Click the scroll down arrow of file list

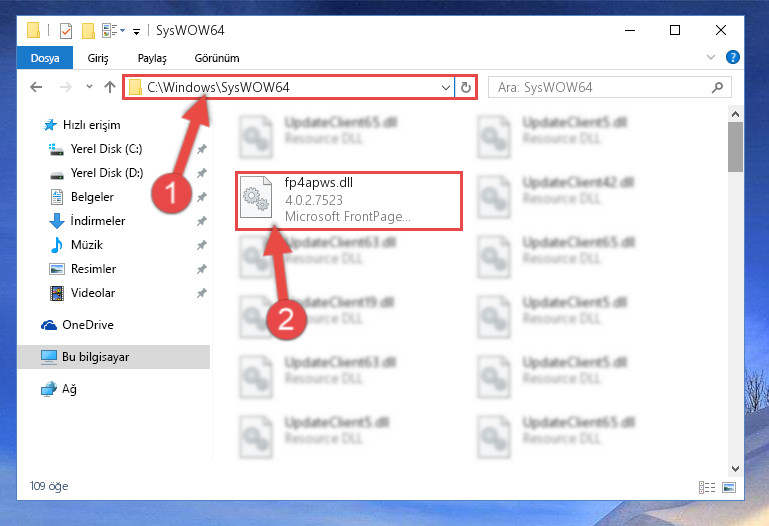(735, 469)
